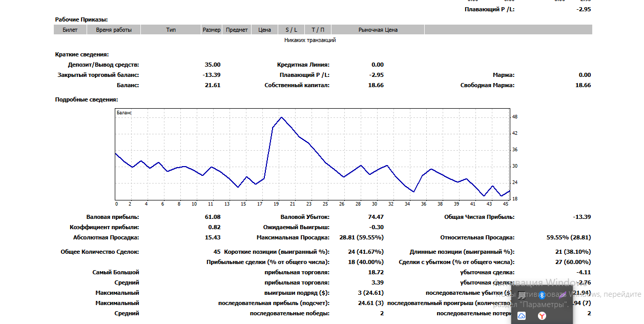Click the Свободная Маржа label
644x324 pixels.
pyautogui.click(x=487, y=85)
